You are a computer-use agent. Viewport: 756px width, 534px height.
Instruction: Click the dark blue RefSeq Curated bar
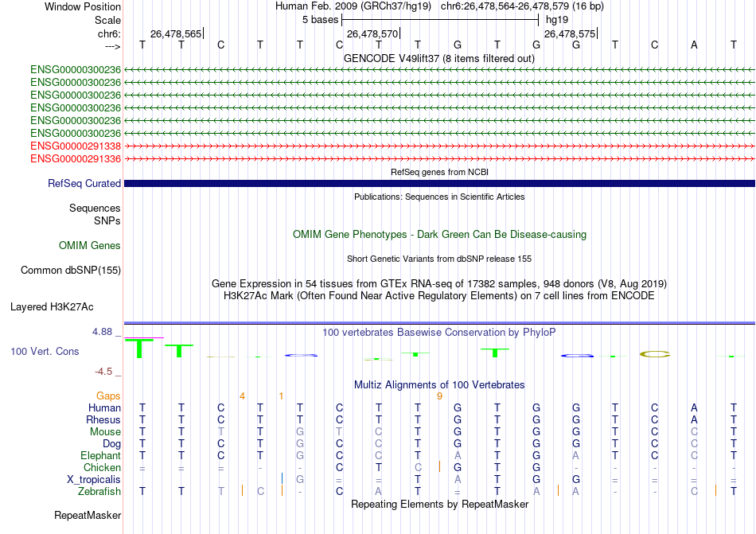click(439, 184)
